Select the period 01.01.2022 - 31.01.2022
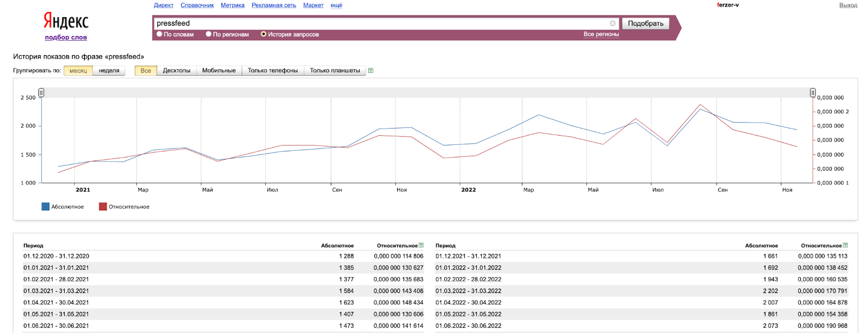868x333 pixels. 469,268
